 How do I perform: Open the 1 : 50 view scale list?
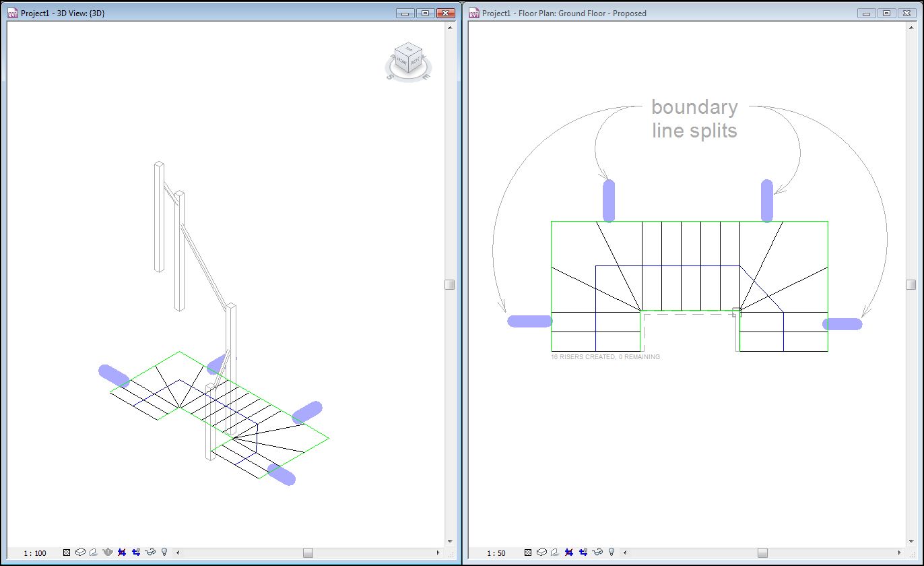click(x=496, y=553)
